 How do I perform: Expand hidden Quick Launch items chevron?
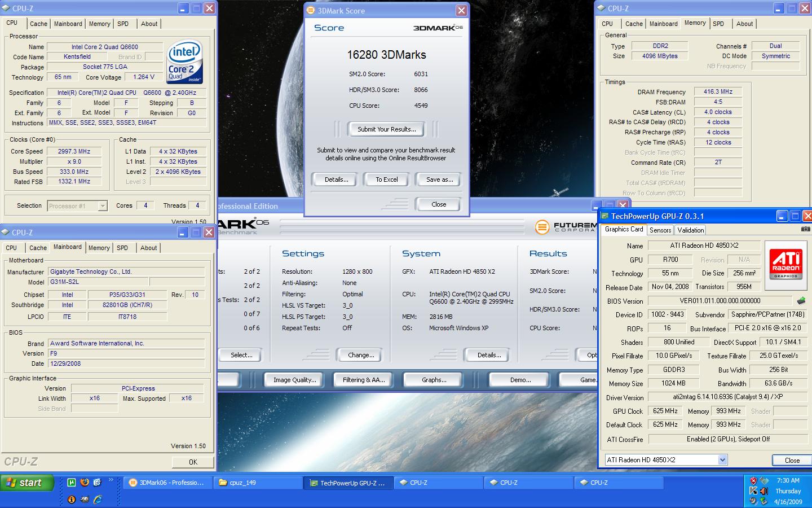pos(111,480)
